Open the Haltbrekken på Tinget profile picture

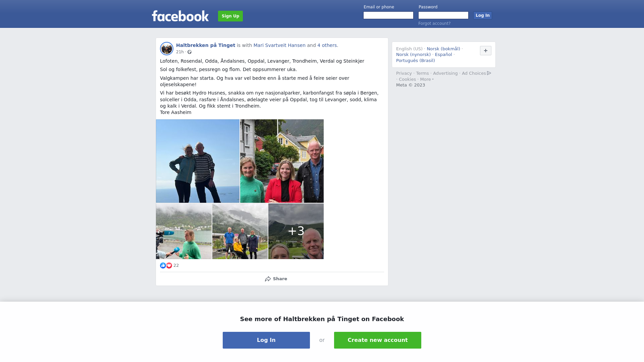(x=166, y=49)
